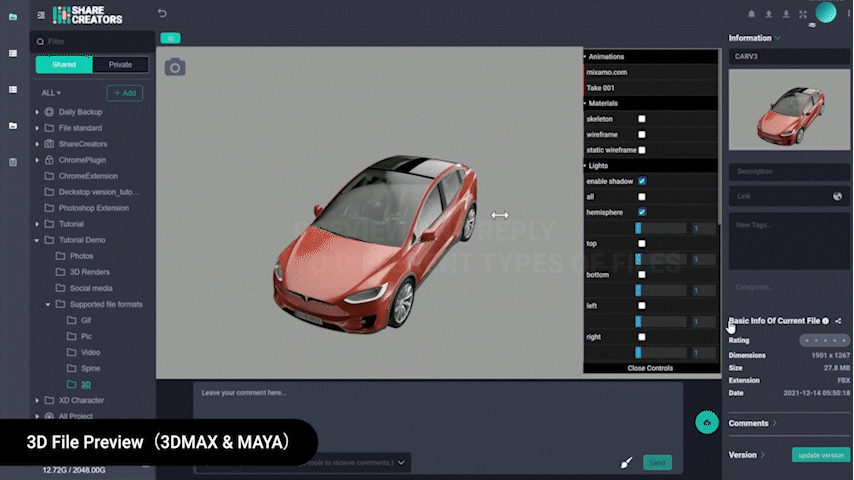The width and height of the screenshot is (854, 480).
Task: Expand the ShareCreators folder arrow
Action: tap(37, 144)
